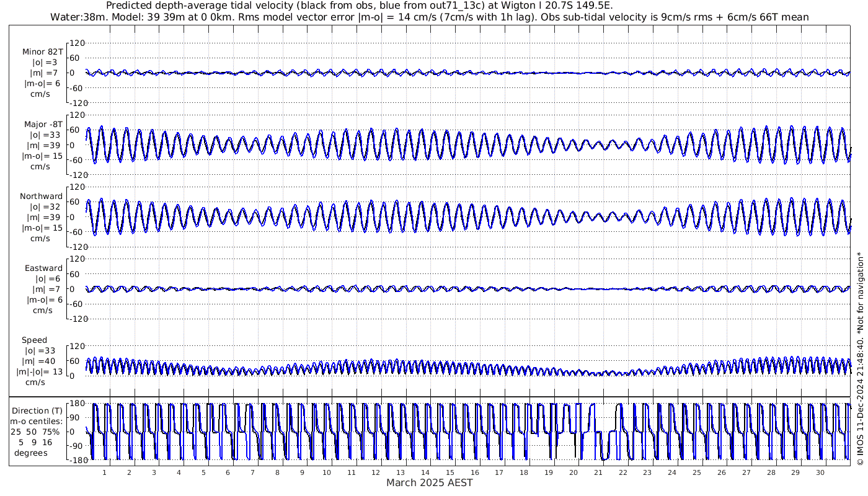This screenshot has width=868, height=496.
Task: Select the 'm-o centiles:' label
Action: [x=36, y=421]
